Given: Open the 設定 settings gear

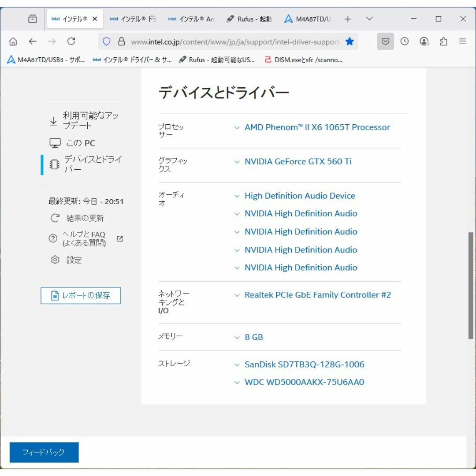Looking at the screenshot, I should (x=66, y=260).
